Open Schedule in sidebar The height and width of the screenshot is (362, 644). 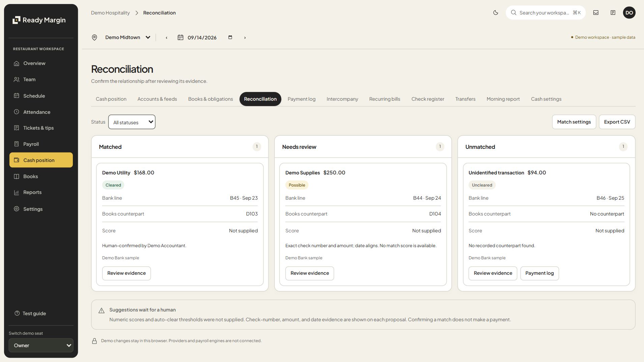(x=41, y=96)
